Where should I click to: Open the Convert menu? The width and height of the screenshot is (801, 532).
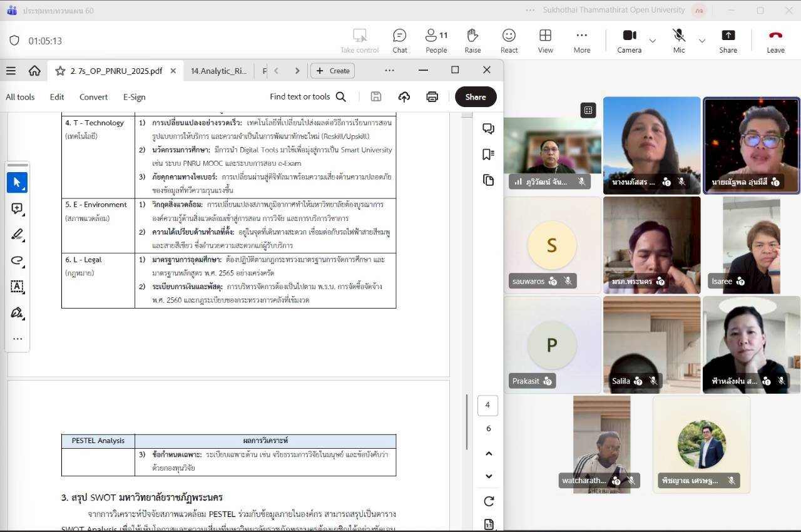93,97
